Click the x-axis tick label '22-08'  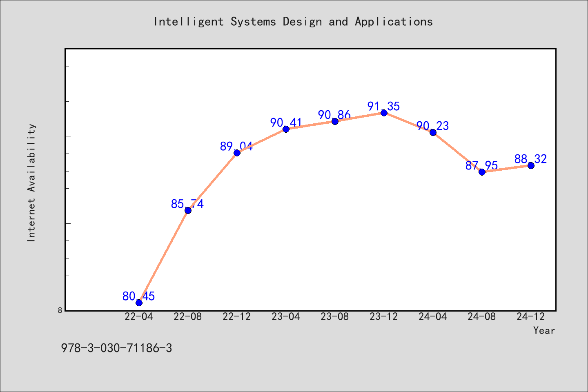click(x=188, y=317)
